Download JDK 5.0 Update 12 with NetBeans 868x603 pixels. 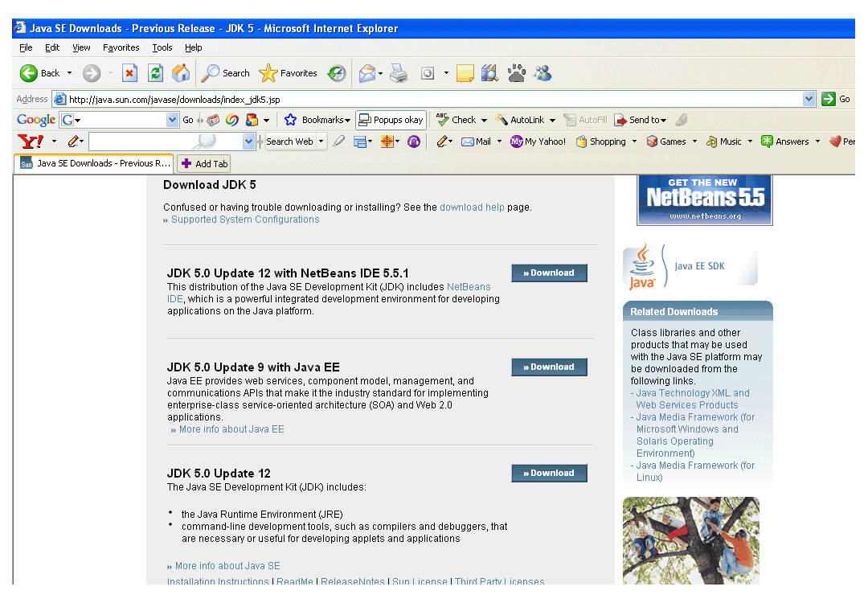(549, 273)
